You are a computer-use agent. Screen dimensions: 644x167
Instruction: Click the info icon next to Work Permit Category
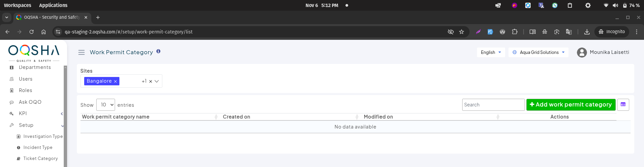[158, 52]
